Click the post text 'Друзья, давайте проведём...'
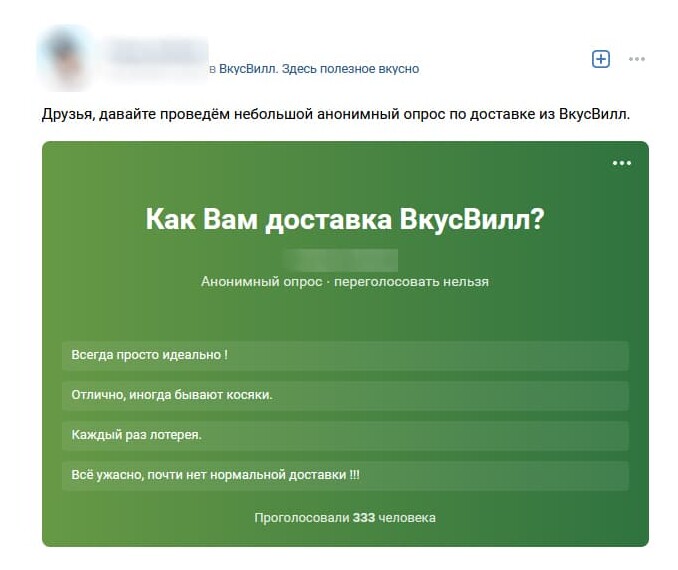678x570 pixels. (336, 115)
